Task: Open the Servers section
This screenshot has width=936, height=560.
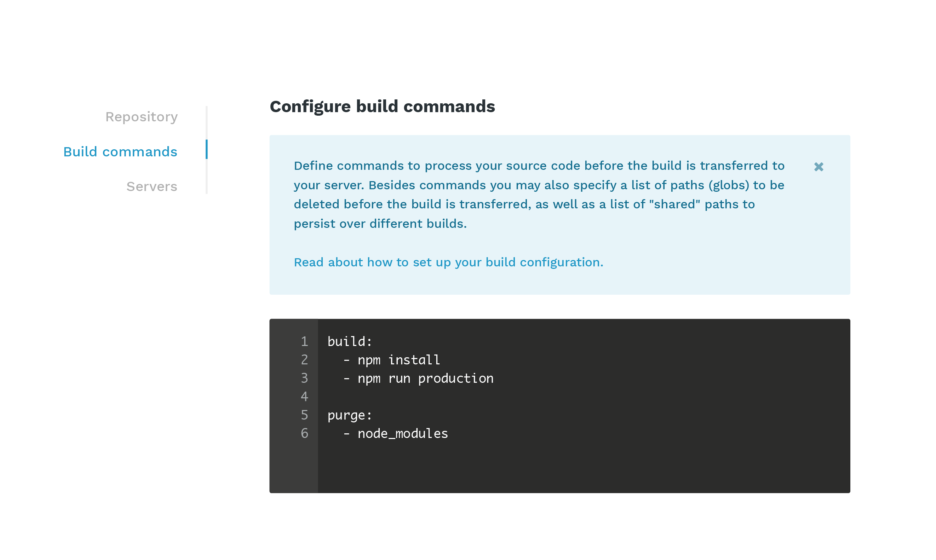Action: (x=151, y=186)
